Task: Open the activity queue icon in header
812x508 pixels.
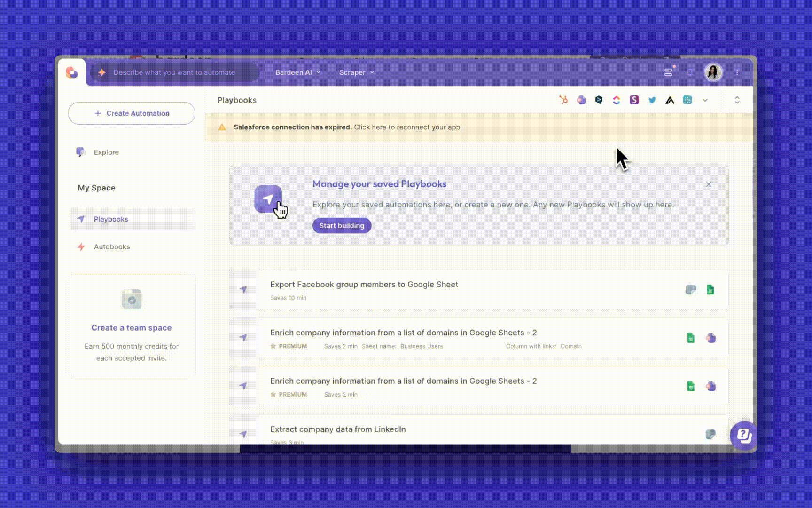Action: 668,72
